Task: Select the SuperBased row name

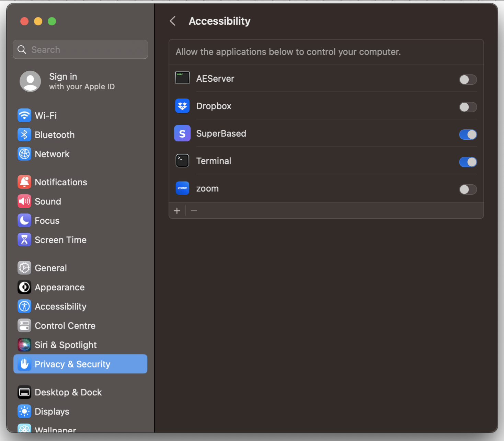Action: coord(221,134)
